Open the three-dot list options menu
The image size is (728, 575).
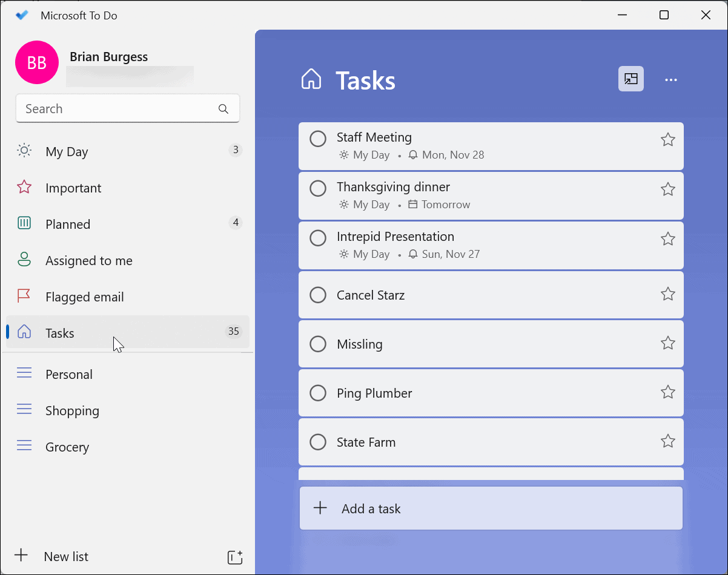[x=670, y=80]
